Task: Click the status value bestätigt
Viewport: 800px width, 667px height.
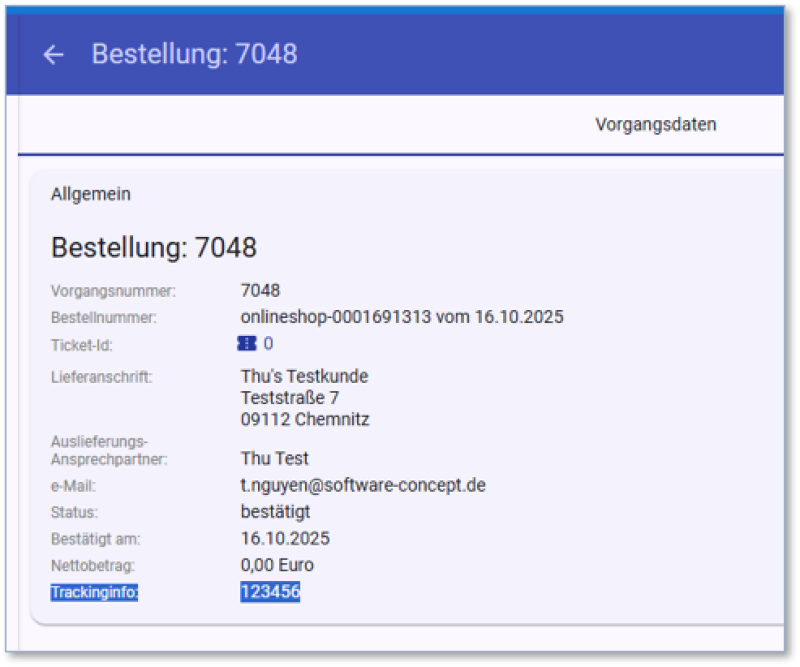Action: (x=275, y=512)
